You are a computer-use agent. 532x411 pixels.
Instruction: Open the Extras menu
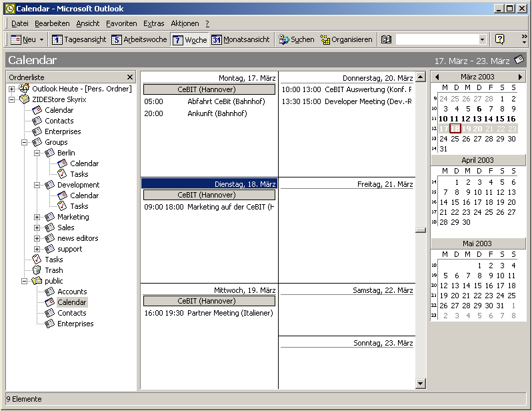(154, 23)
